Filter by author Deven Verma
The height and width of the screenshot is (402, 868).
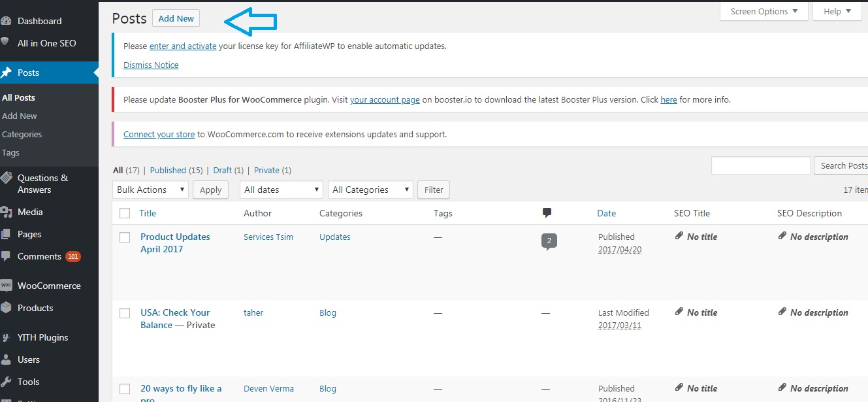tap(268, 388)
